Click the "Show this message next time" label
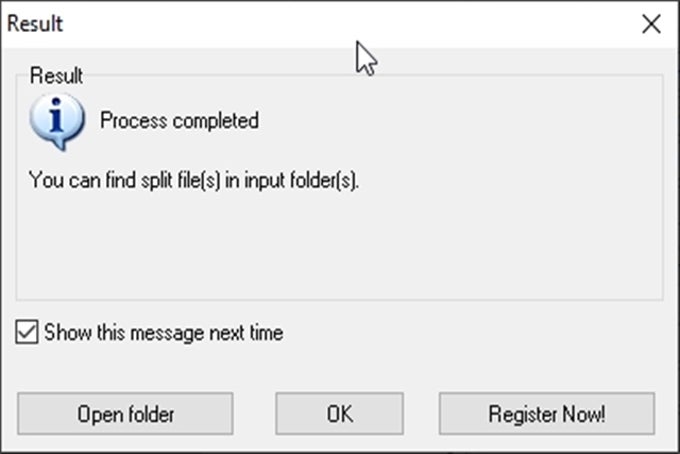 163,333
